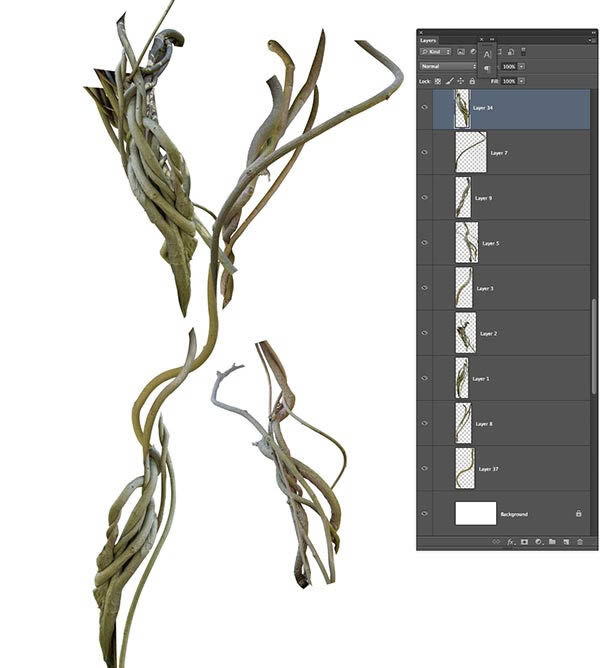Open Character panel from collapsed dock

[487, 54]
